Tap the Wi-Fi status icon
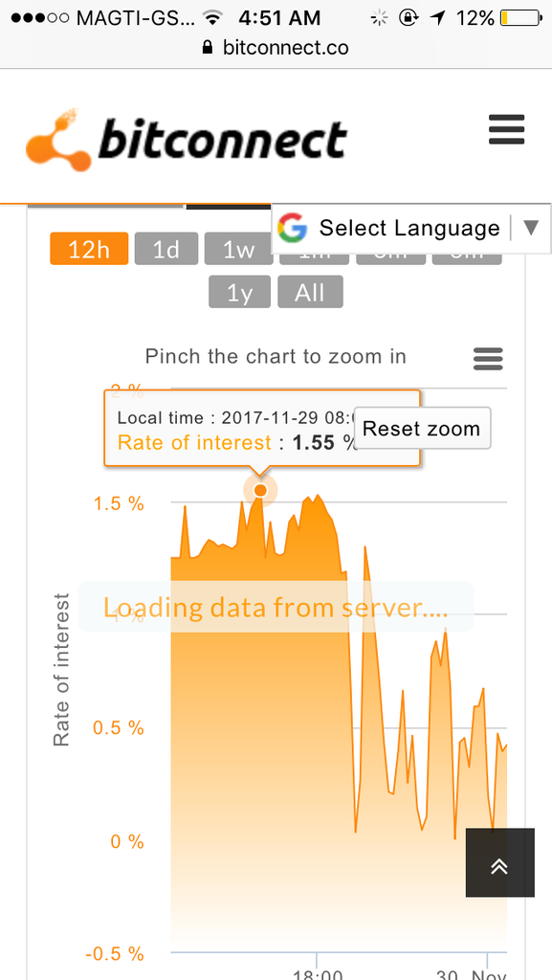This screenshot has height=980, width=552. [x=213, y=19]
